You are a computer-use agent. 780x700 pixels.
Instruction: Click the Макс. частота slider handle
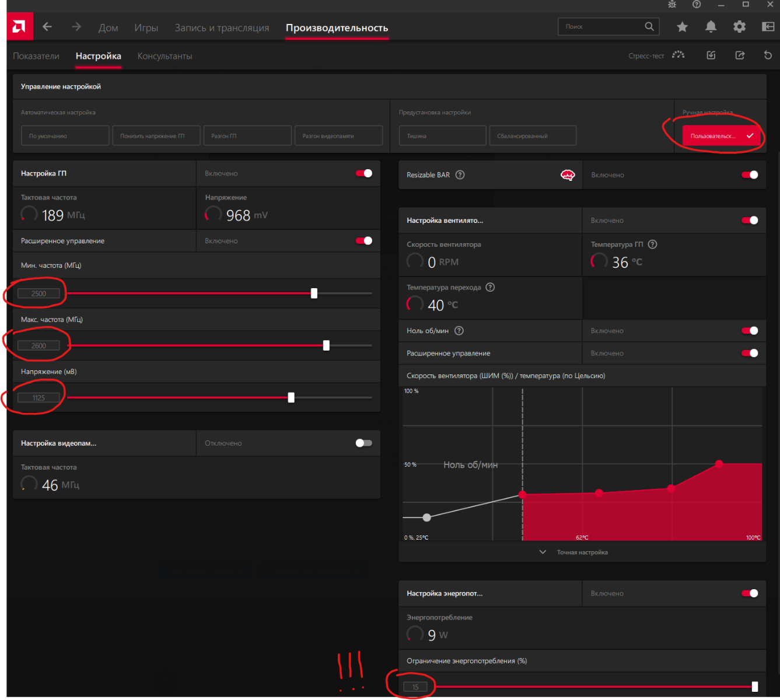tap(326, 345)
